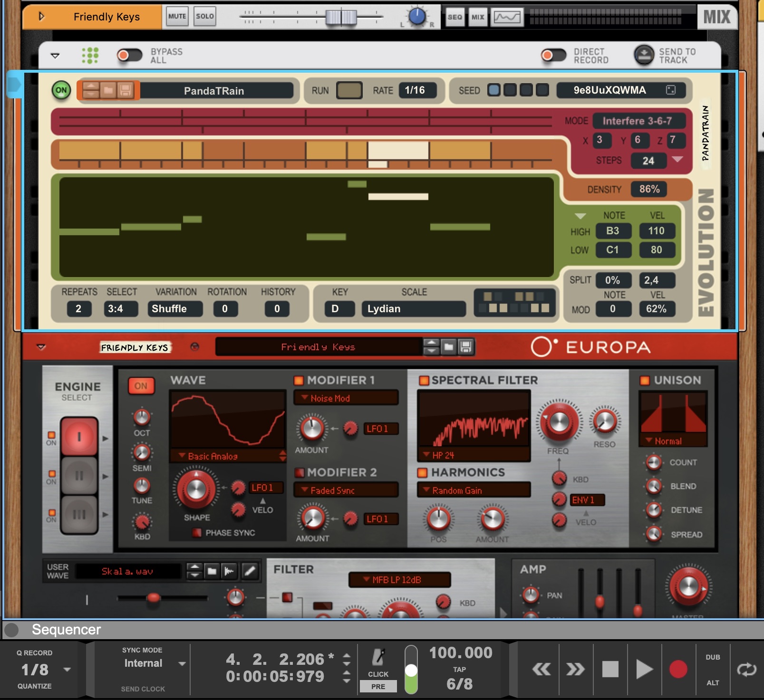This screenshot has height=700, width=764.
Task: Click the PandaTRain patch name display
Action: click(216, 90)
